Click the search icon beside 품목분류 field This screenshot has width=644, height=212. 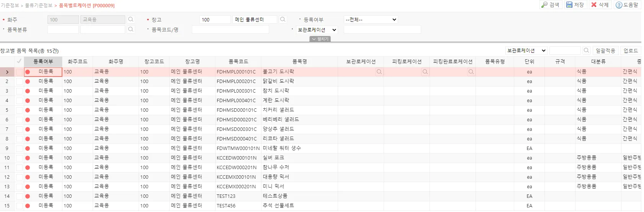pyautogui.click(x=131, y=29)
